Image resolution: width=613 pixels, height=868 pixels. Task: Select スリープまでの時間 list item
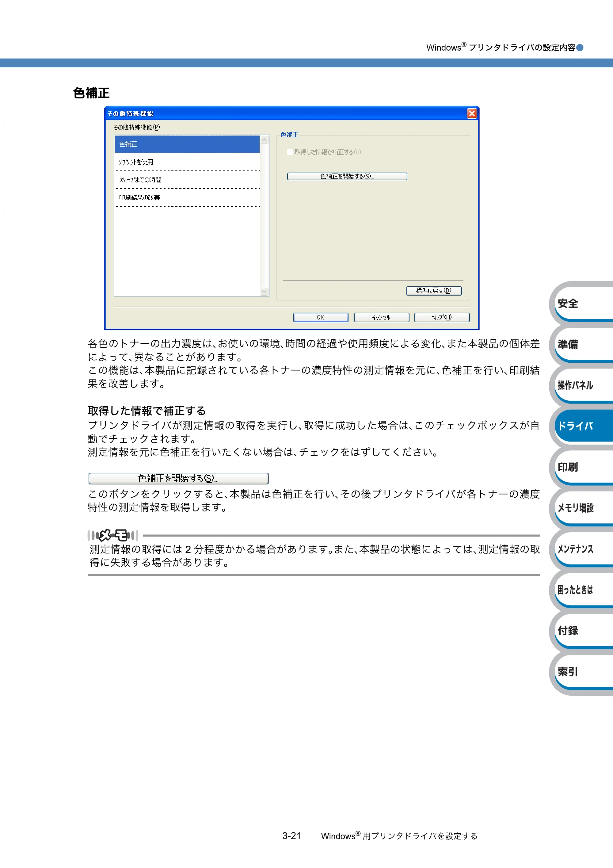tap(187, 180)
